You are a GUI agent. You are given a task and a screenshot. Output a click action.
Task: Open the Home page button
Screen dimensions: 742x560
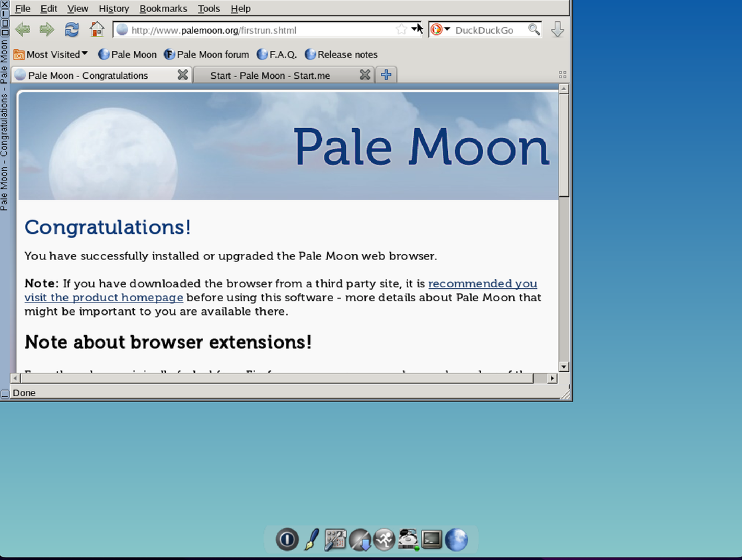pyautogui.click(x=97, y=30)
